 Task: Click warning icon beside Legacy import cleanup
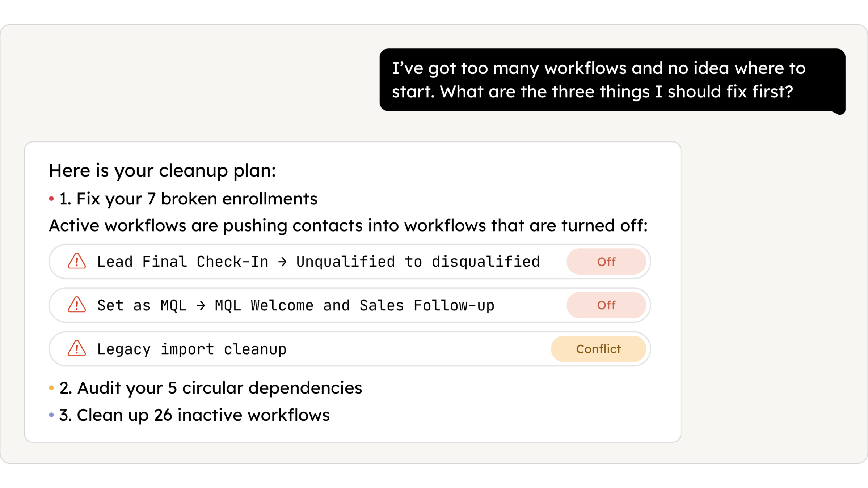pos(77,349)
